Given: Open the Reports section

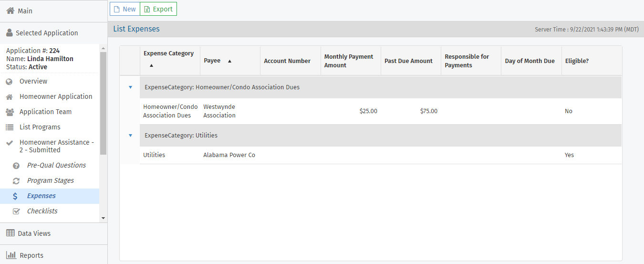Looking at the screenshot, I should pos(53,255).
